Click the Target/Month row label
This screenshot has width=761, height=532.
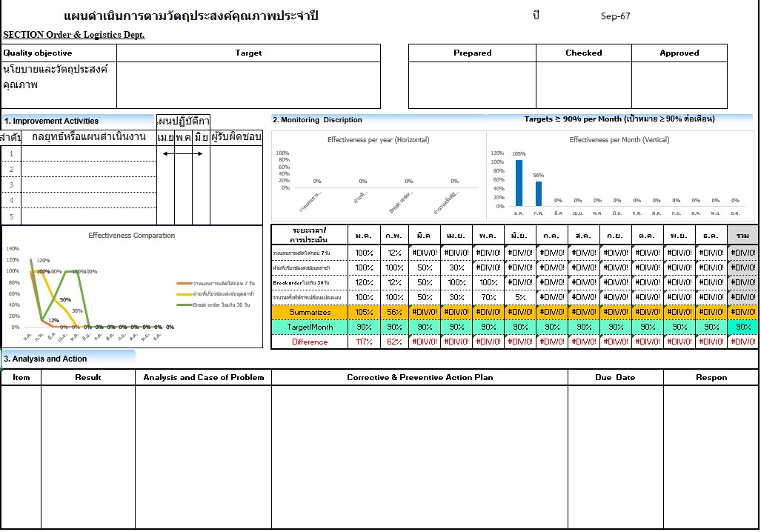[310, 327]
